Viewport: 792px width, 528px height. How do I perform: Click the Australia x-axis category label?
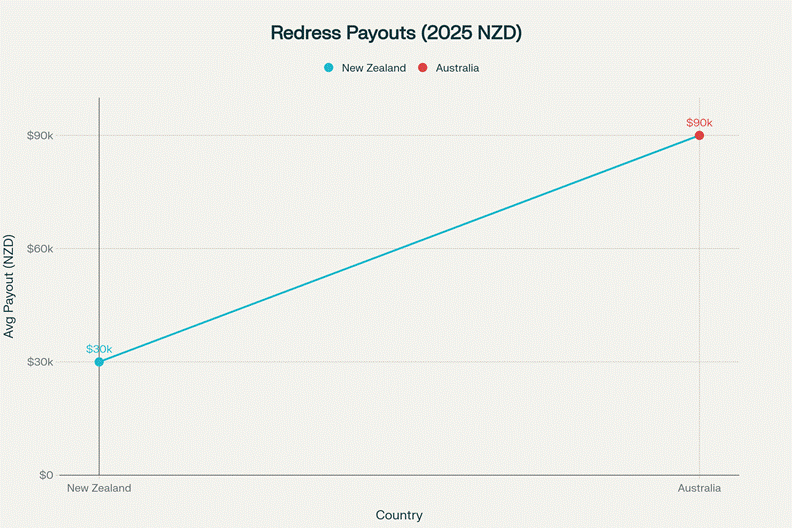(x=699, y=488)
